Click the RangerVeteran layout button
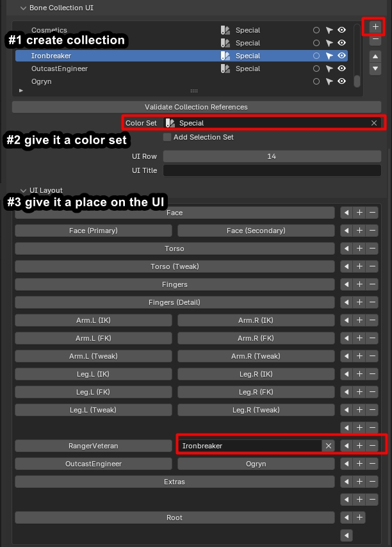This screenshot has height=547, width=392. pos(94,446)
